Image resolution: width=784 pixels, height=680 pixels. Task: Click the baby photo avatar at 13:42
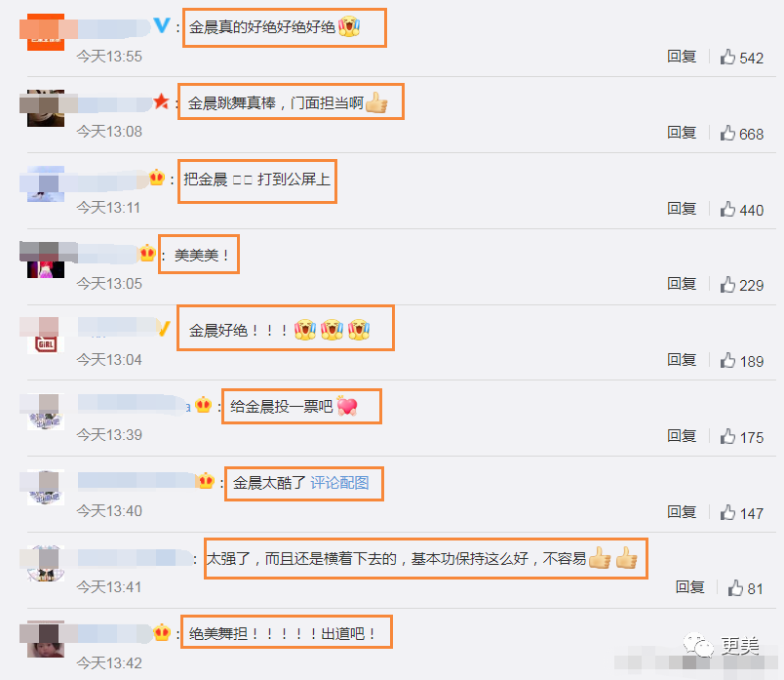(46, 639)
